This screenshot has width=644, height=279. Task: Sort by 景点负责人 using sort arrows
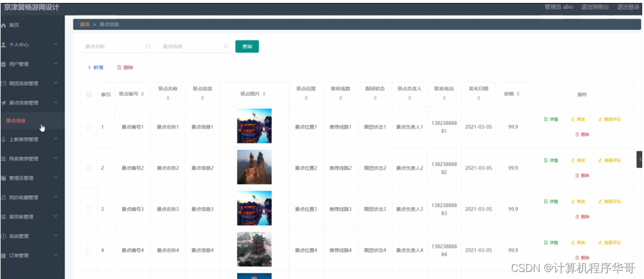(x=410, y=98)
